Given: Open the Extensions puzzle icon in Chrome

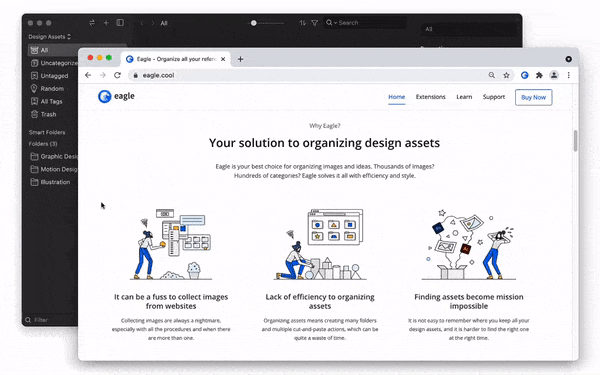Looking at the screenshot, I should coord(539,75).
